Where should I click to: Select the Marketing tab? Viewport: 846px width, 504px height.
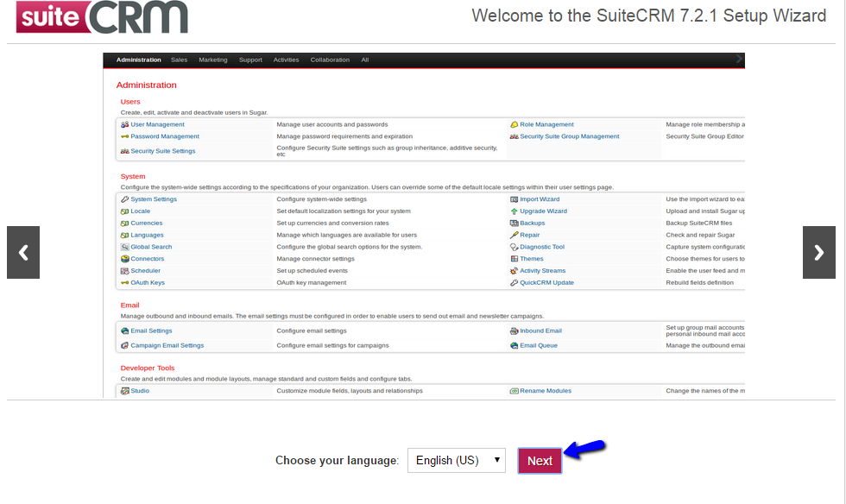click(213, 60)
